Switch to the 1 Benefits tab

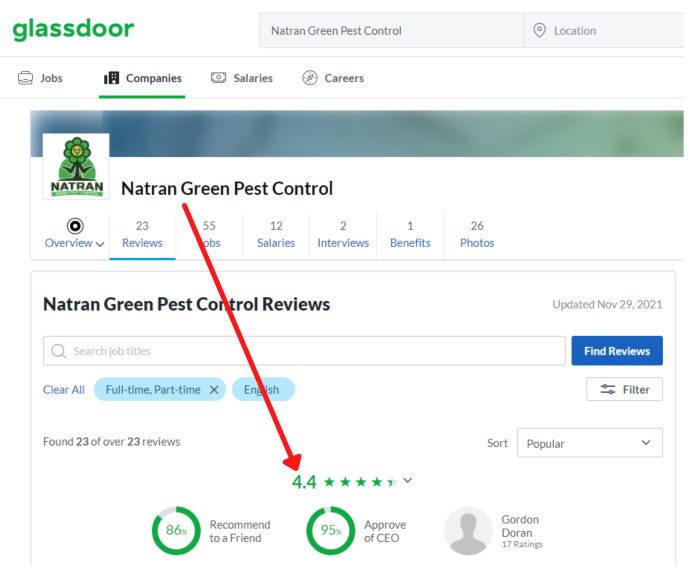410,235
